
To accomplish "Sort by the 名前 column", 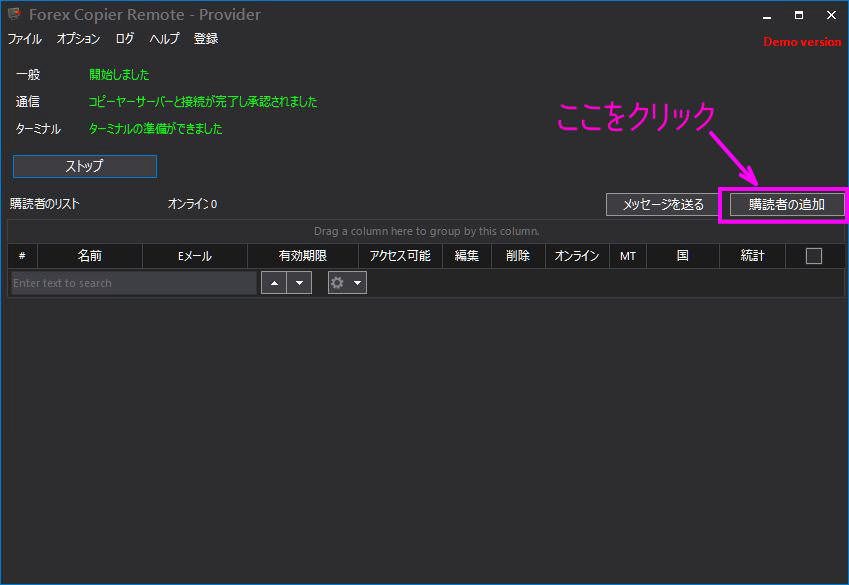I will point(89,256).
